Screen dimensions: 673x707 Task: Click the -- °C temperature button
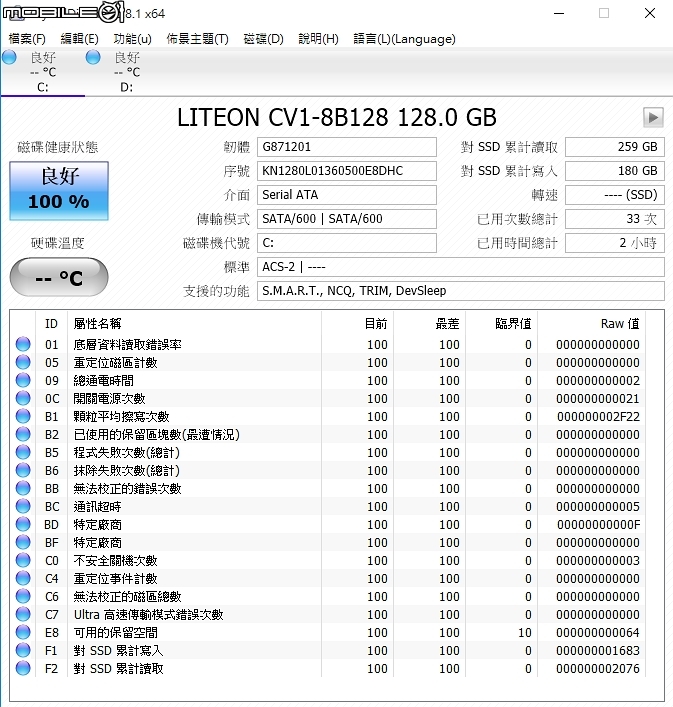pyautogui.click(x=59, y=277)
